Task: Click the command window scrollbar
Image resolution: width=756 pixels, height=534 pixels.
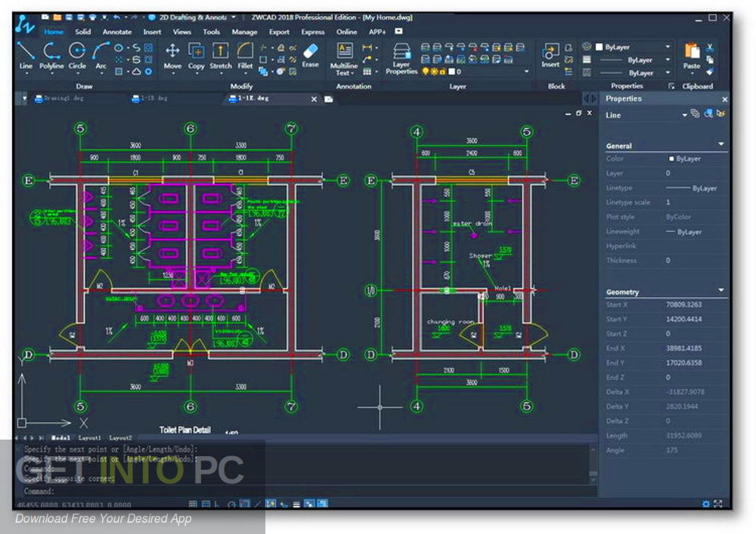Action: [593, 465]
